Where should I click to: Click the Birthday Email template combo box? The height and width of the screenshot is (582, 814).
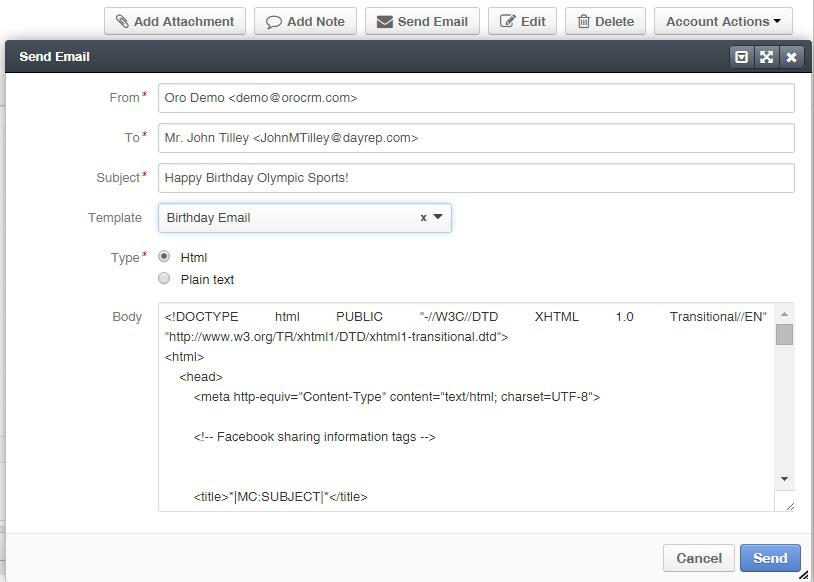305,218
